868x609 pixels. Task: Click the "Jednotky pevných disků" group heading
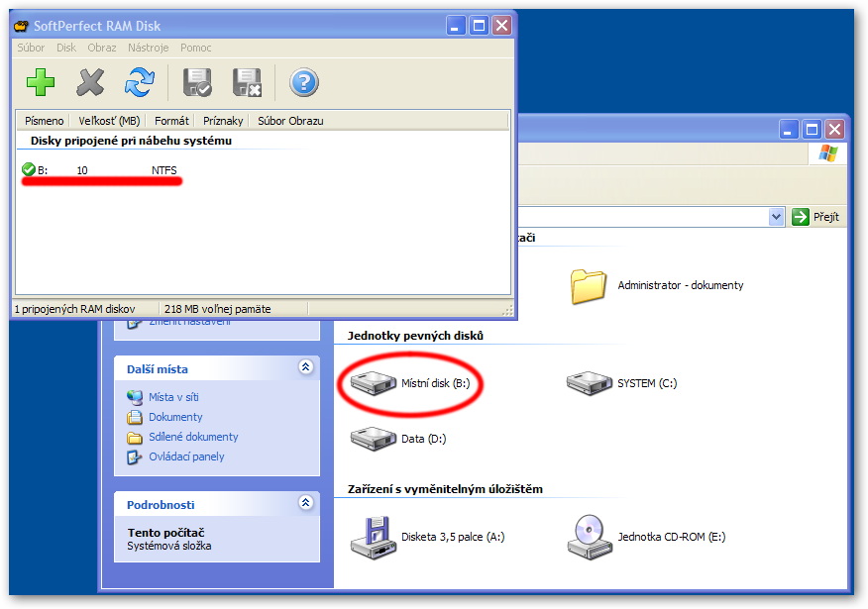pos(415,336)
